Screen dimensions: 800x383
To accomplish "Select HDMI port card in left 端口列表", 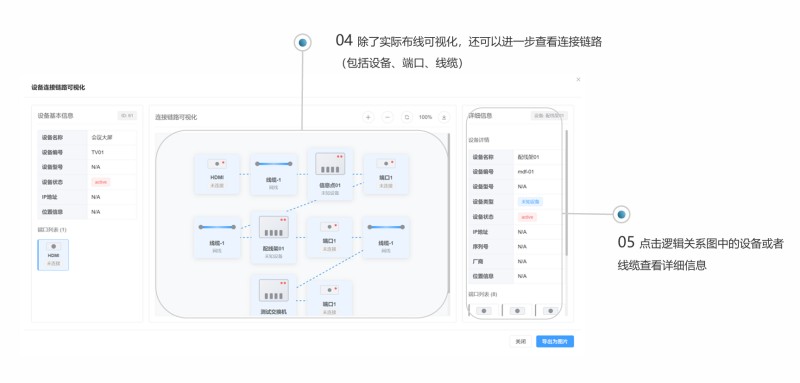I will point(53,254).
